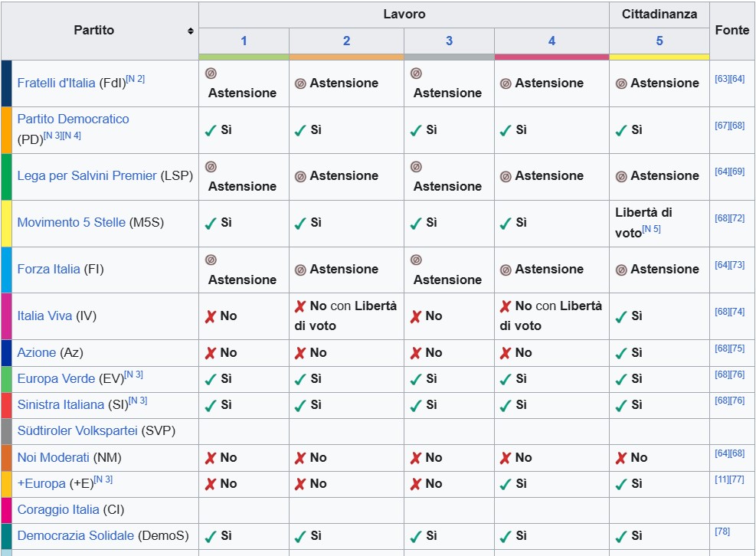
Task: Open citation [74] in Italia Viva row
Action: tap(737, 312)
